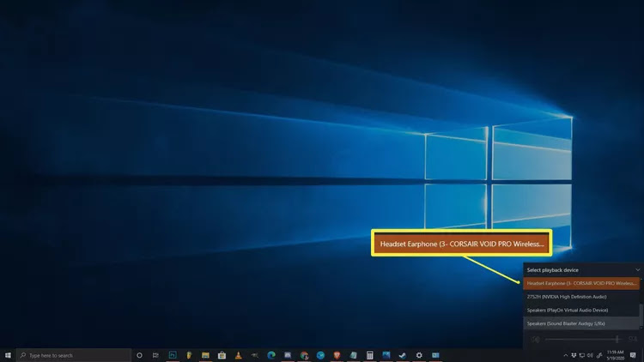
Task: Open Action Center notifications icon
Action: [x=633, y=355]
